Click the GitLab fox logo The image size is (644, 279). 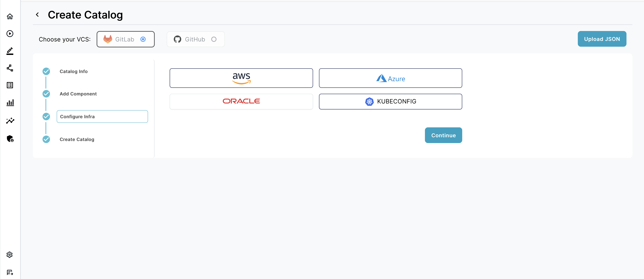point(108,39)
